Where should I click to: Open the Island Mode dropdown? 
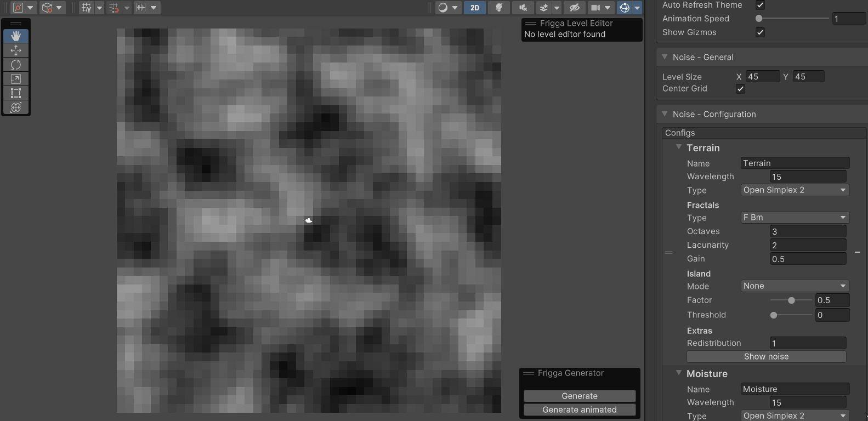click(x=795, y=286)
